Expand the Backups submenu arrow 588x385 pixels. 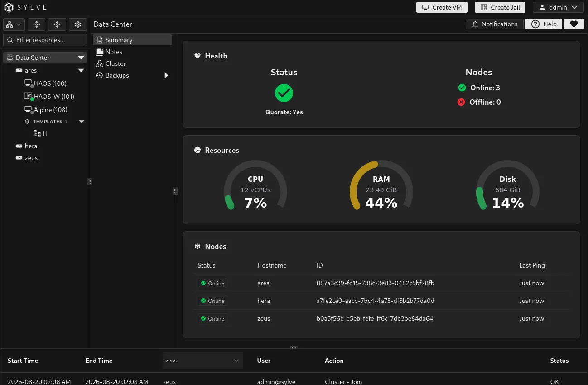166,75
